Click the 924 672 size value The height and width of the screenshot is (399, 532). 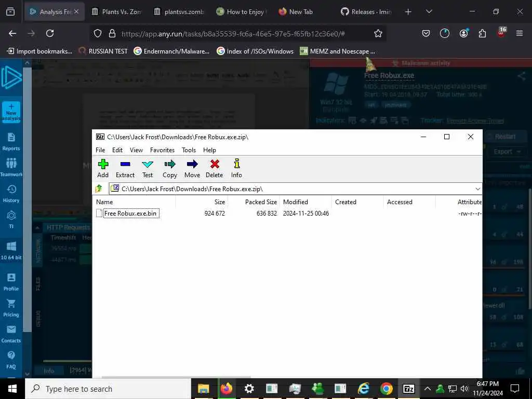[x=215, y=214]
